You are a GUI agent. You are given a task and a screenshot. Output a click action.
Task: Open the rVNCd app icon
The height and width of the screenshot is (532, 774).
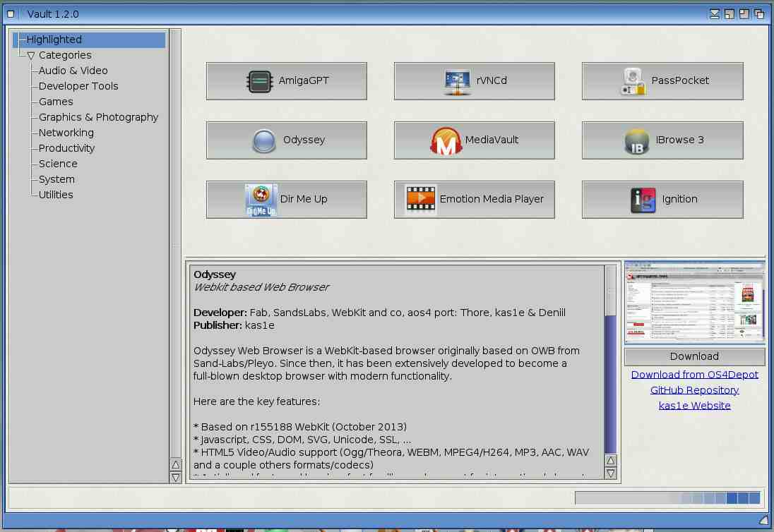(458, 81)
